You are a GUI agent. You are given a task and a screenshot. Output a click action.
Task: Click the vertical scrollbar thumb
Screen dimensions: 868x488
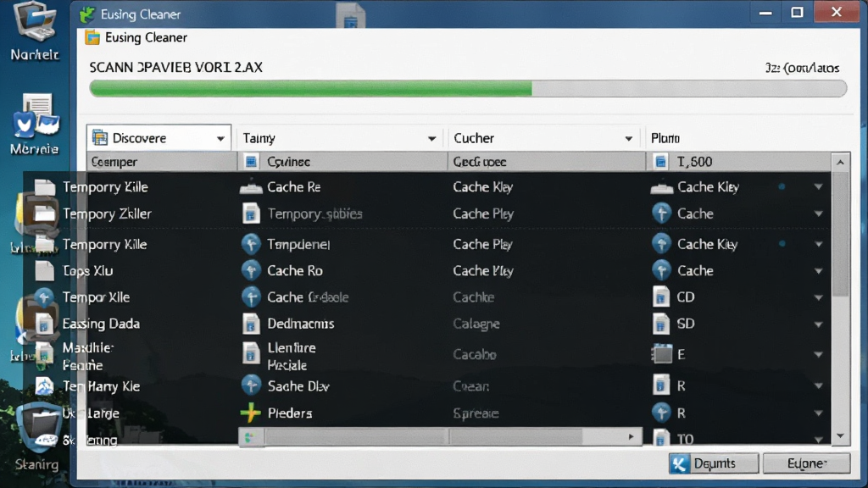(840, 235)
